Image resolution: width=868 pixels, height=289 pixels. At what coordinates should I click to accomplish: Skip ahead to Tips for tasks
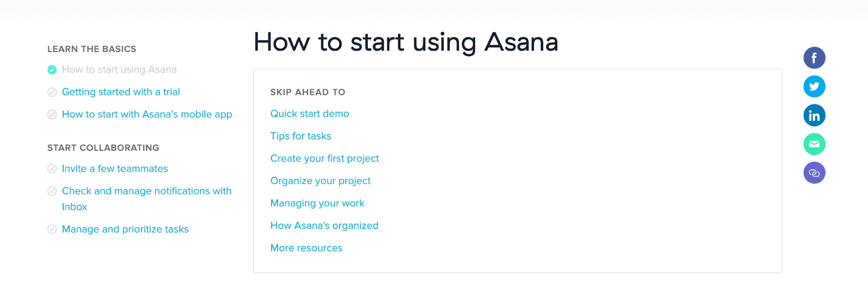301,136
